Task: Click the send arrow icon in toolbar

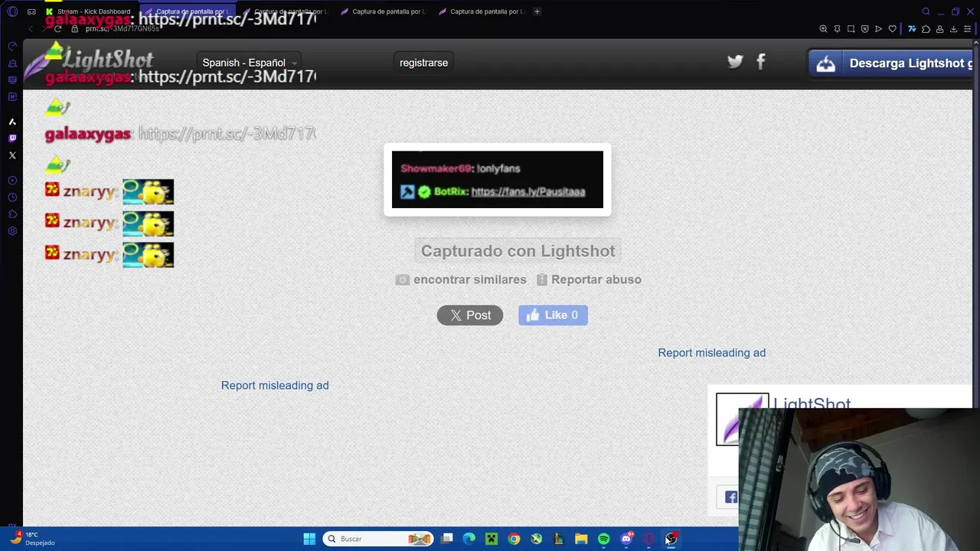Action: (x=878, y=29)
